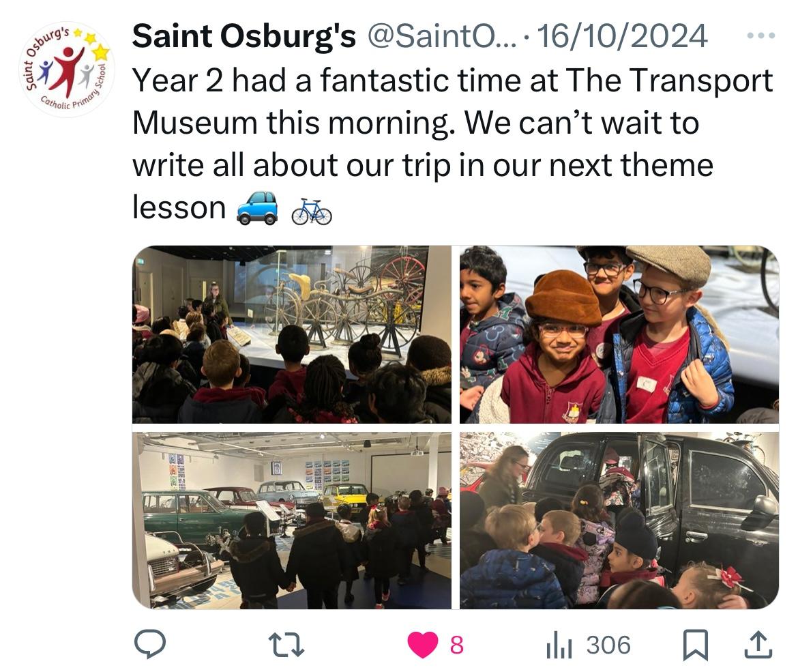Screen dimensions: 798x672
Task: Open the photo of children wearing hats
Action: [619, 334]
